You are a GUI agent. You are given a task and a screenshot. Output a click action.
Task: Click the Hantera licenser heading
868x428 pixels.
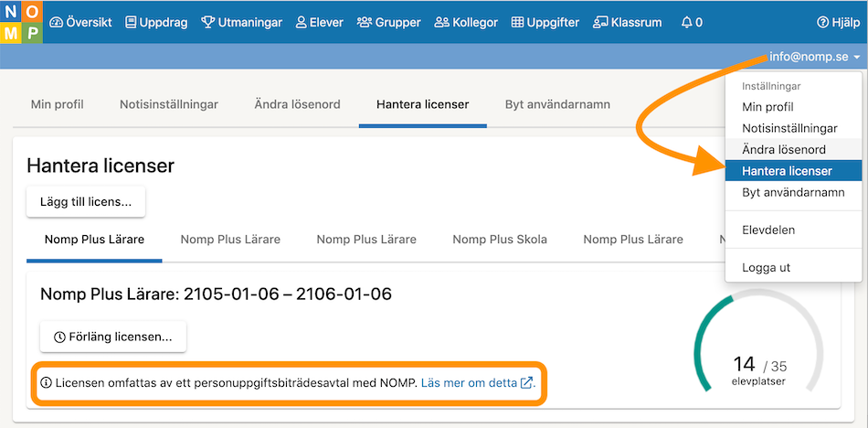pos(101,166)
